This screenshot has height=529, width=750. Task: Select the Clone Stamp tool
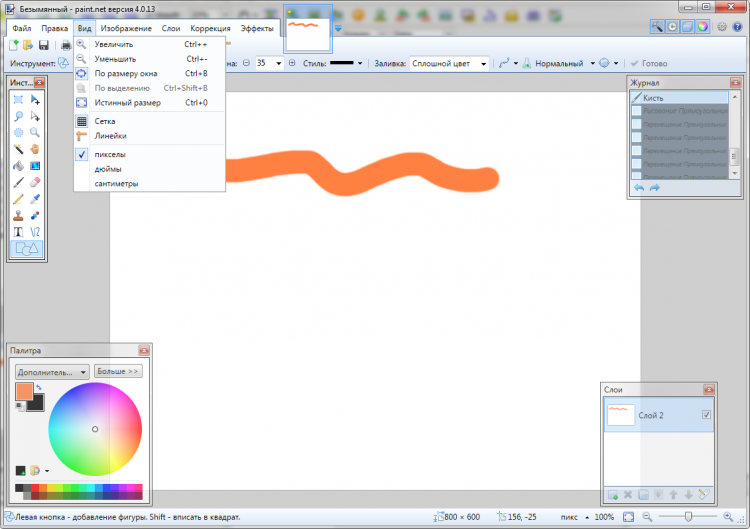pyautogui.click(x=18, y=216)
